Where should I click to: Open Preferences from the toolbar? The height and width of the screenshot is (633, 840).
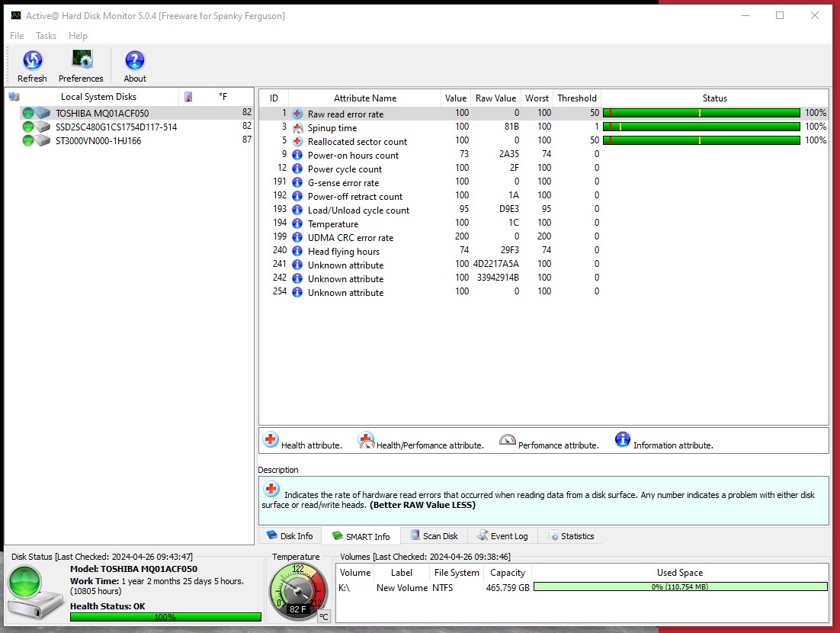coord(81,61)
